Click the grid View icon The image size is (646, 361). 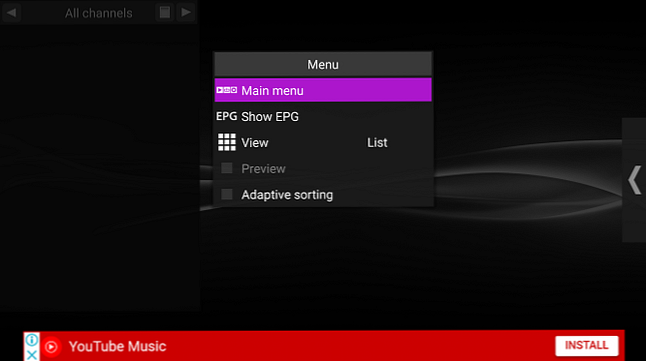(227, 142)
